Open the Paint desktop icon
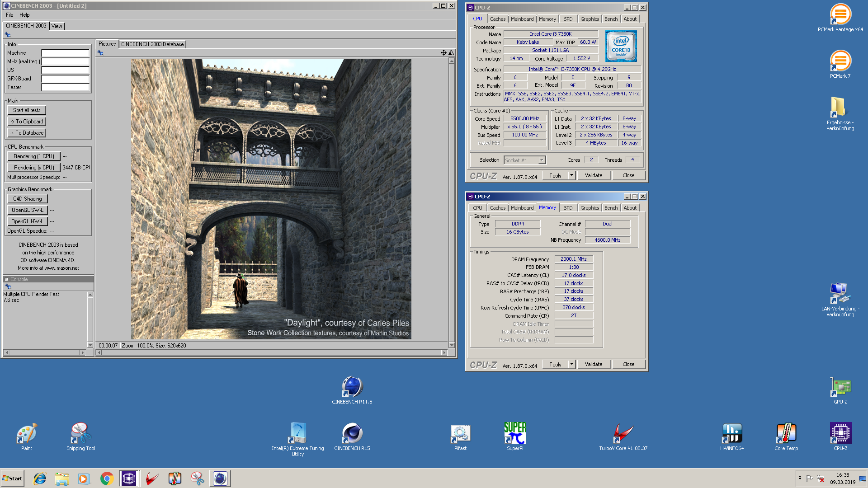Viewport: 868px width, 488px height. [27, 436]
